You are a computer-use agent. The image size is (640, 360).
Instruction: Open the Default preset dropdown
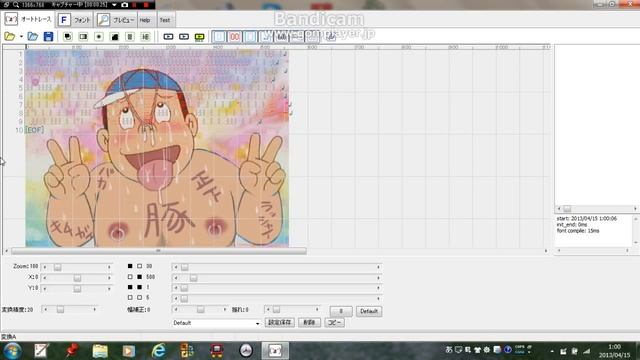click(257, 323)
